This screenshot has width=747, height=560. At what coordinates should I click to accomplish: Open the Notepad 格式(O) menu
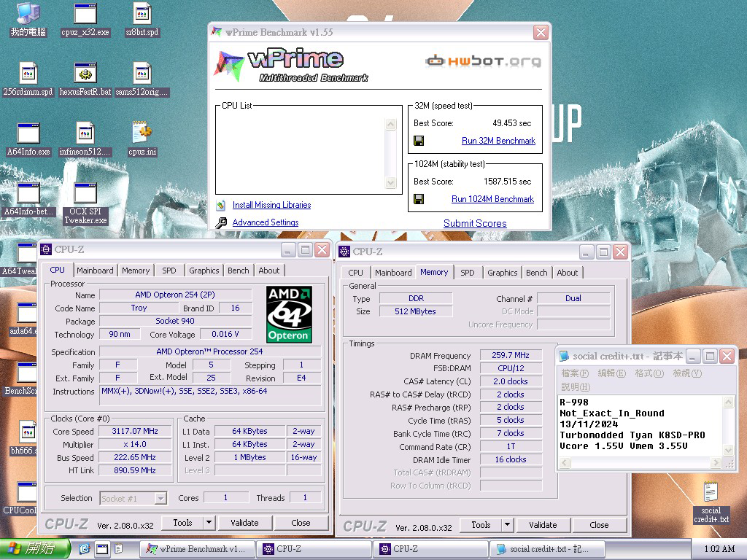(649, 373)
